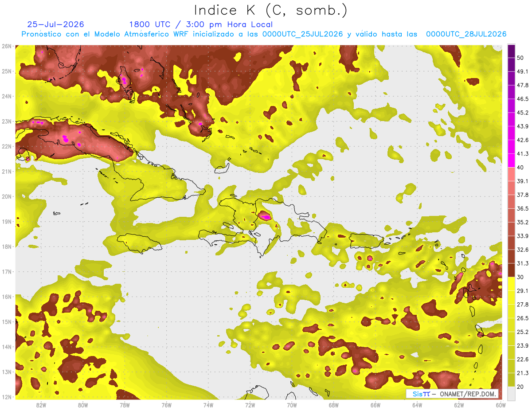Viewport: 532px width, 411px height.
Task: Click the color bar label '21.3'
Action: [522, 373]
